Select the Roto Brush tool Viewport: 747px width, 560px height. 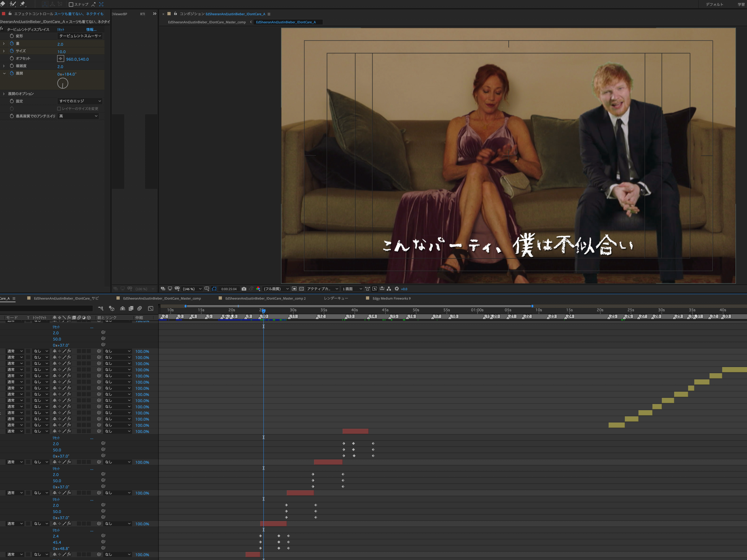13,4
